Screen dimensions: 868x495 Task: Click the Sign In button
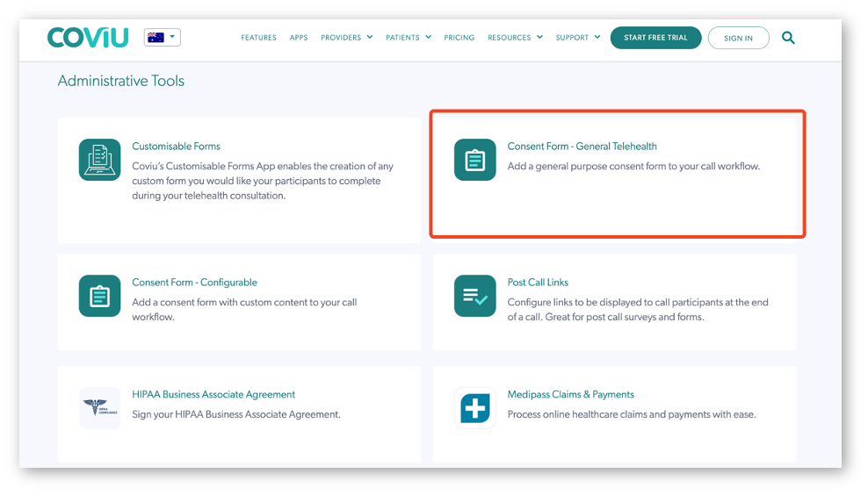(x=739, y=38)
